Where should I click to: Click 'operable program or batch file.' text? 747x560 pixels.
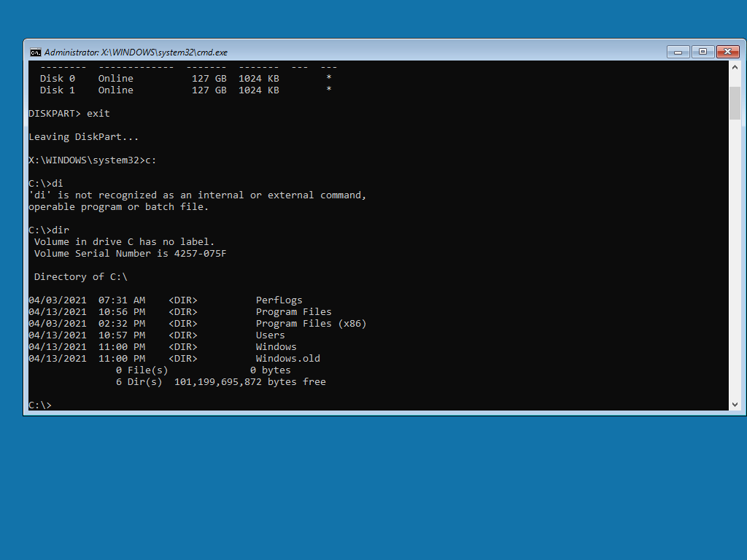[119, 206]
